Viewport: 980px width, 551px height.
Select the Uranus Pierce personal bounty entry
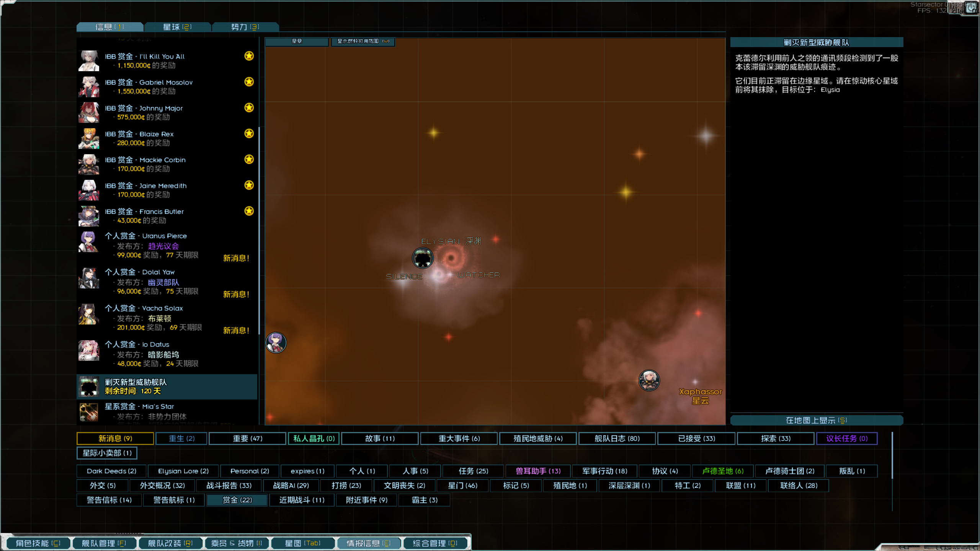pos(167,245)
